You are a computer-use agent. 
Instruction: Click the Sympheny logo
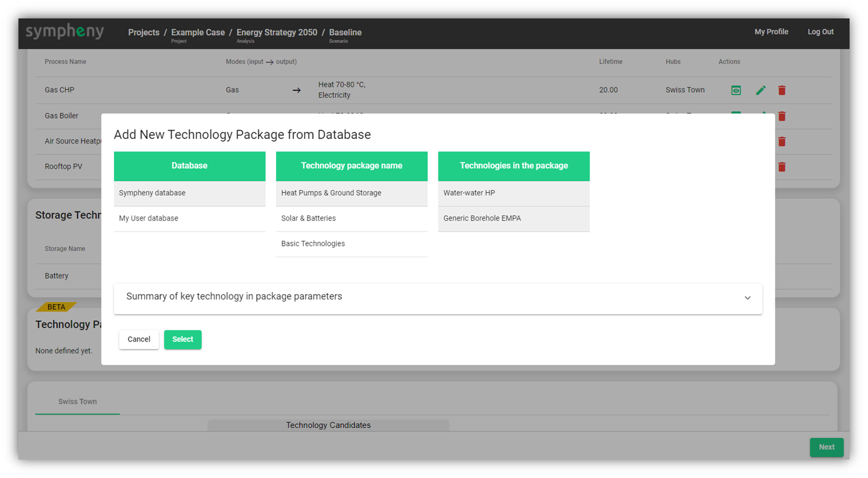(x=64, y=32)
